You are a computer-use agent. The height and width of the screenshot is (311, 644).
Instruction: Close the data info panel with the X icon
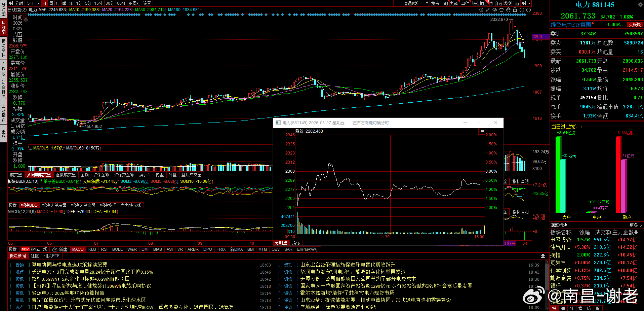coord(26,16)
